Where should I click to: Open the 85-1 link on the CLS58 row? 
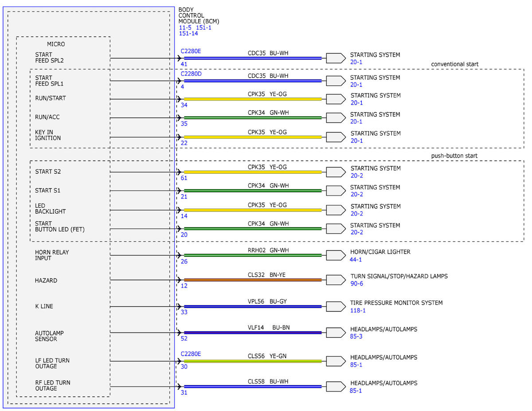356,391
